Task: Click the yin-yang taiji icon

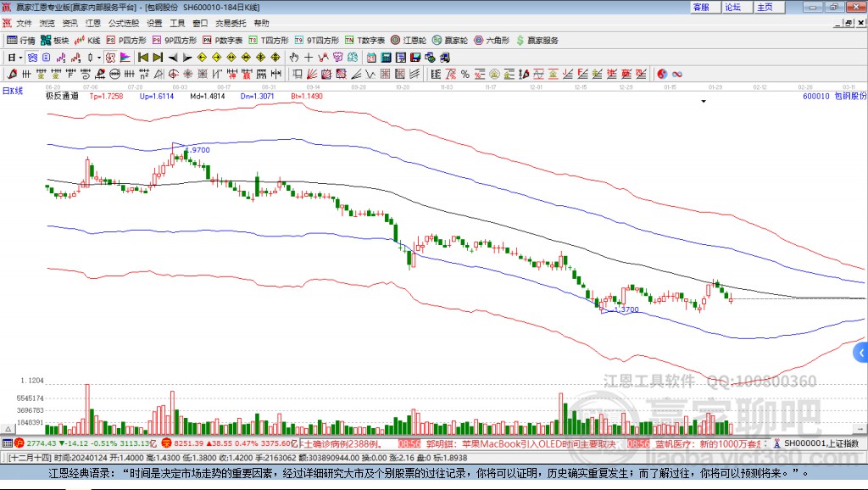Action: click(662, 74)
